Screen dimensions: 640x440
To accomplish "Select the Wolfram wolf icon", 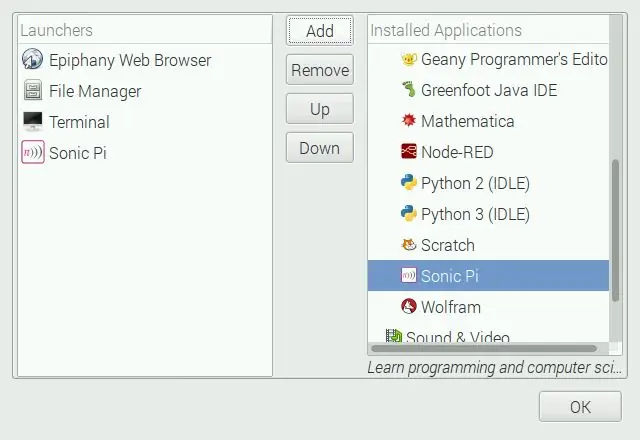I will (409, 306).
